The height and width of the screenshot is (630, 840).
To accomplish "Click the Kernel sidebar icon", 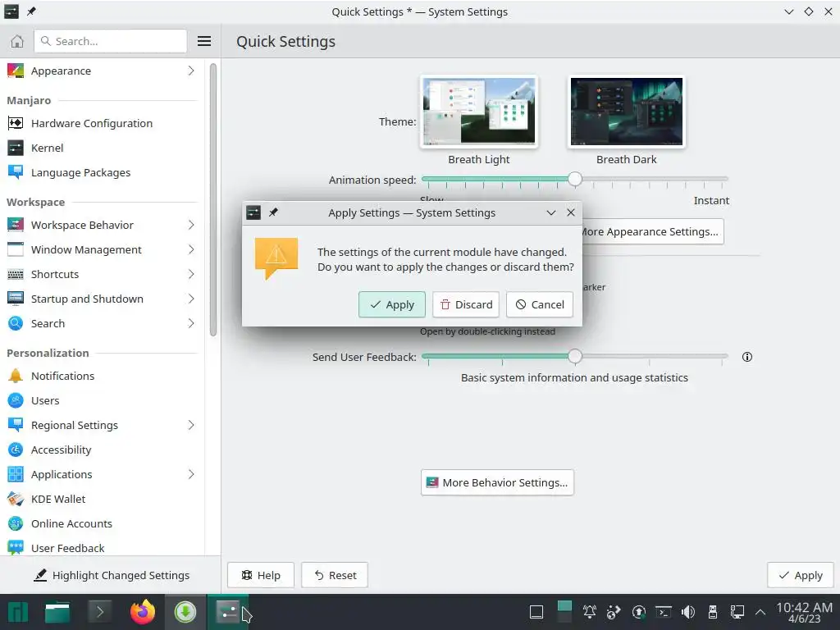I will 16,148.
